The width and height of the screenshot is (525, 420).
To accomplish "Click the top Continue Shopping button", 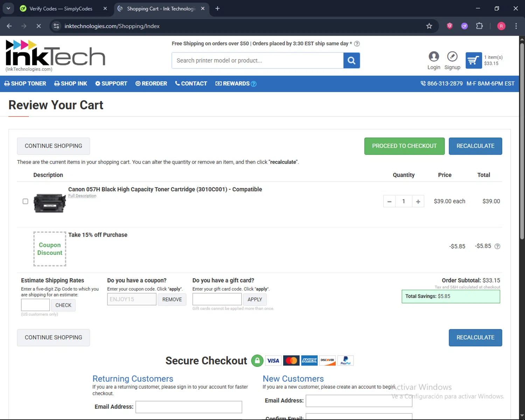I will coord(54,146).
